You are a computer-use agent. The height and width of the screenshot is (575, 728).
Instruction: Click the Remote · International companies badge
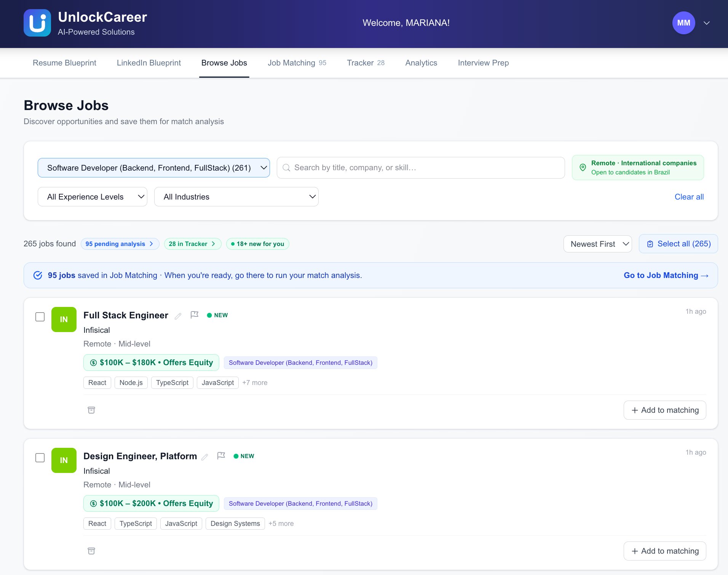638,168
